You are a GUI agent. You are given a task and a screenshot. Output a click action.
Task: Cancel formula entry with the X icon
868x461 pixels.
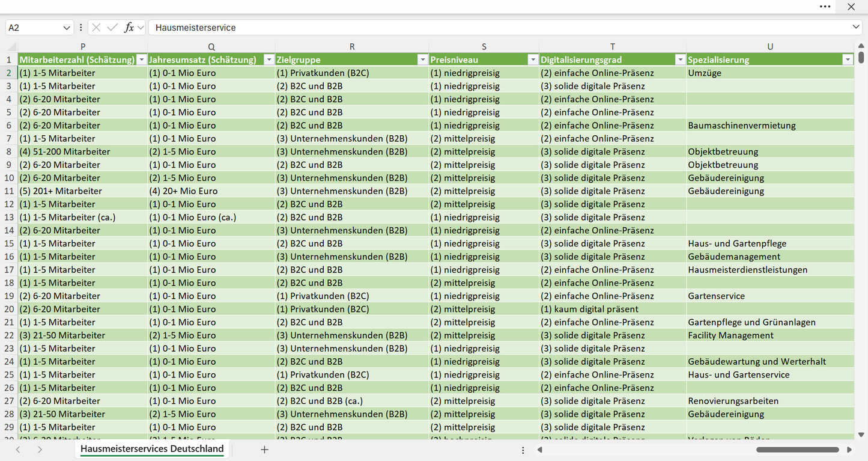point(96,28)
